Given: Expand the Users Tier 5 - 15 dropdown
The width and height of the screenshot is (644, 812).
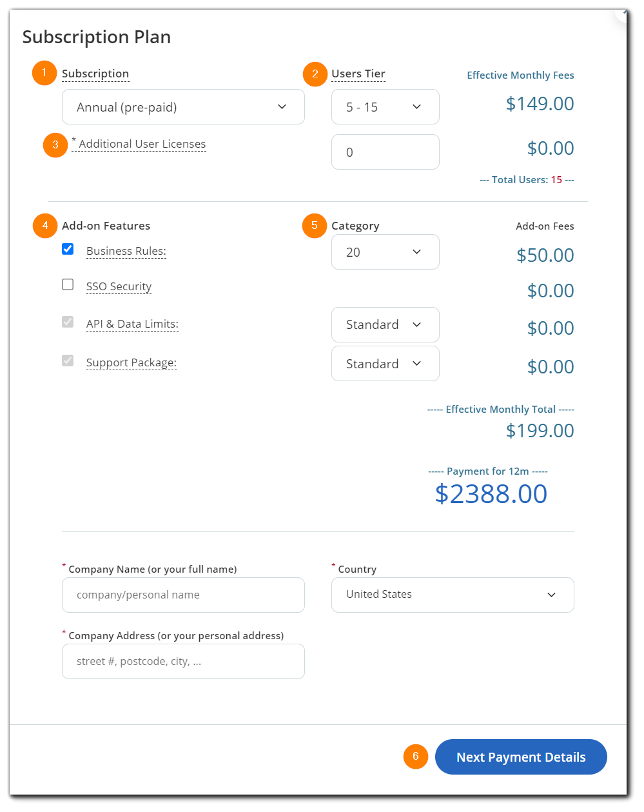Looking at the screenshot, I should [x=385, y=107].
